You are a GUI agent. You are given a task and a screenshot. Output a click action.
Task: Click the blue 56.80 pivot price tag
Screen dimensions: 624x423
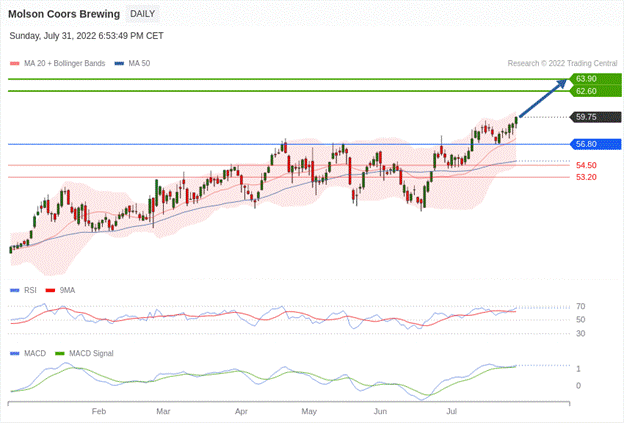(596, 144)
